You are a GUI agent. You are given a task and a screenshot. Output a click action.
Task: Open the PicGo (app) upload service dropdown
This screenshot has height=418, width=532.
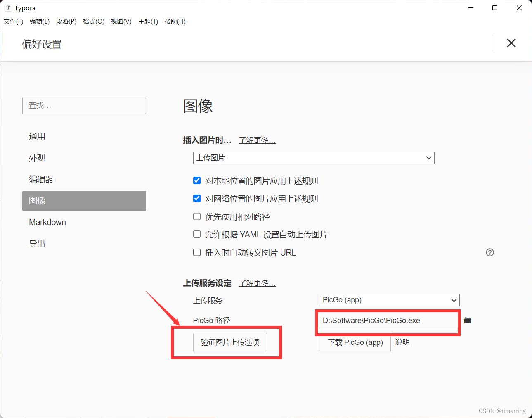[390, 300]
